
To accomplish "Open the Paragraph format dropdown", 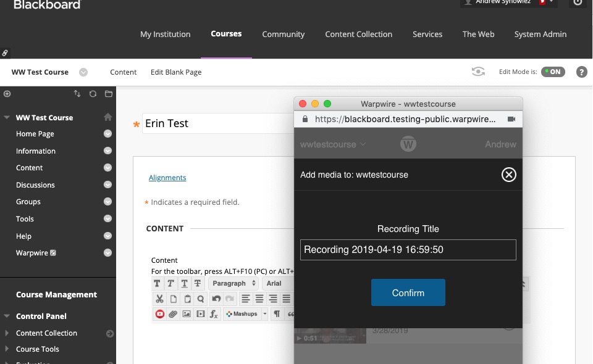I will pos(233,283).
